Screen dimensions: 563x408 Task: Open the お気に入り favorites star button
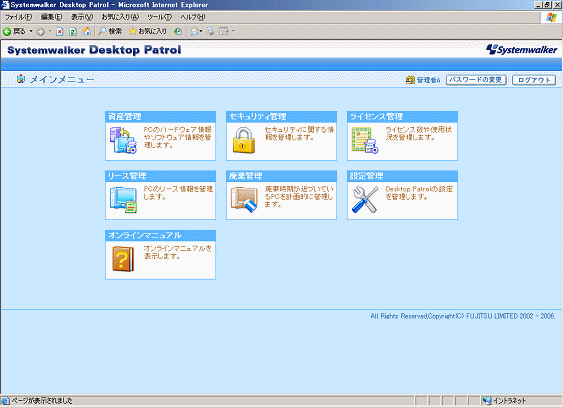click(x=148, y=32)
